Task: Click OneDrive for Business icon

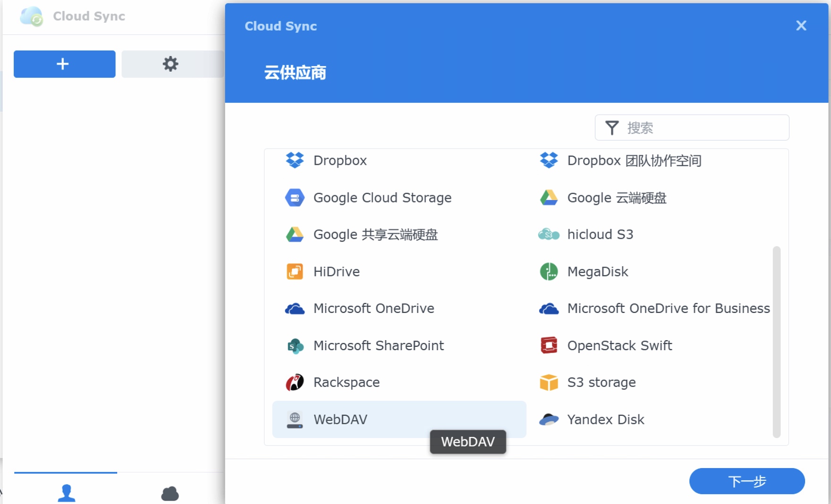Action: [549, 309]
